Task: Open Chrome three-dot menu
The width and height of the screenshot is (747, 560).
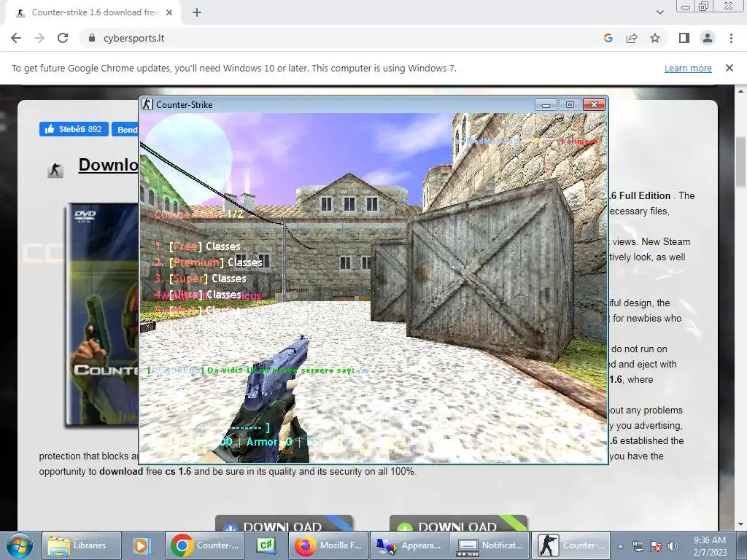Action: pos(731,38)
